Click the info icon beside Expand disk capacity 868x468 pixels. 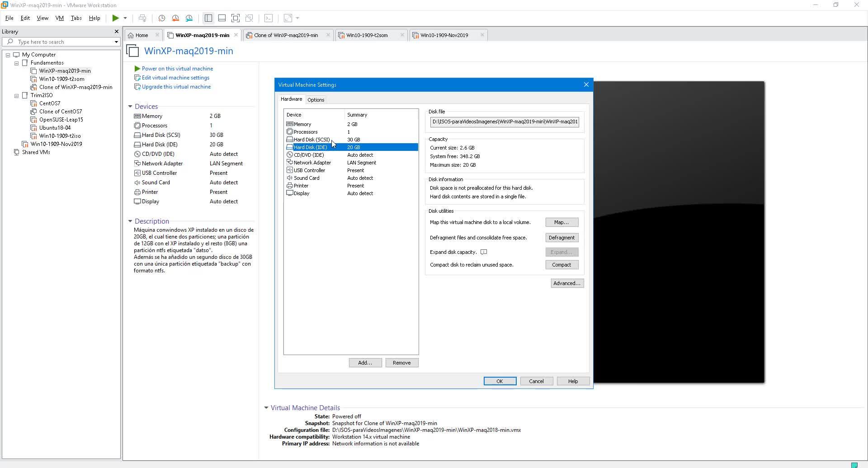(x=483, y=252)
